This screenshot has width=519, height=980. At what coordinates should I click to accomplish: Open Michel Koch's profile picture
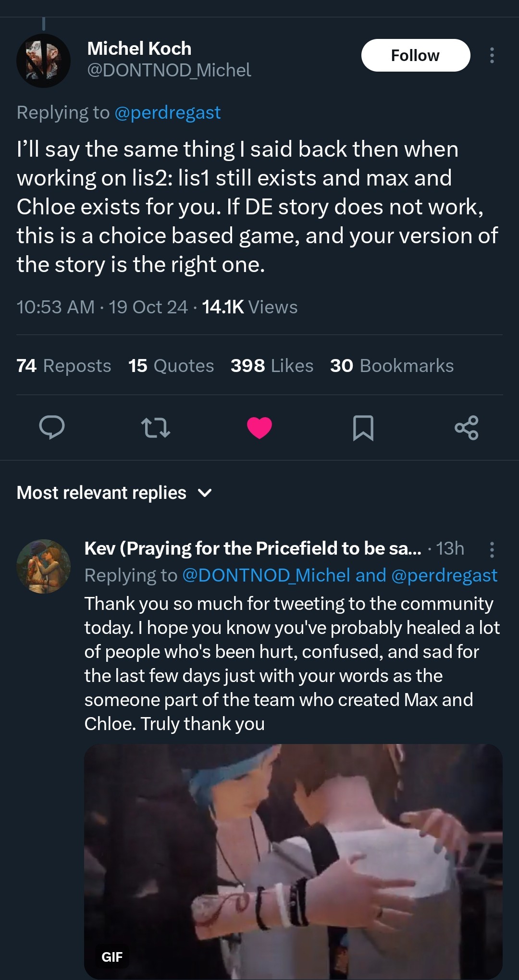[x=43, y=61]
